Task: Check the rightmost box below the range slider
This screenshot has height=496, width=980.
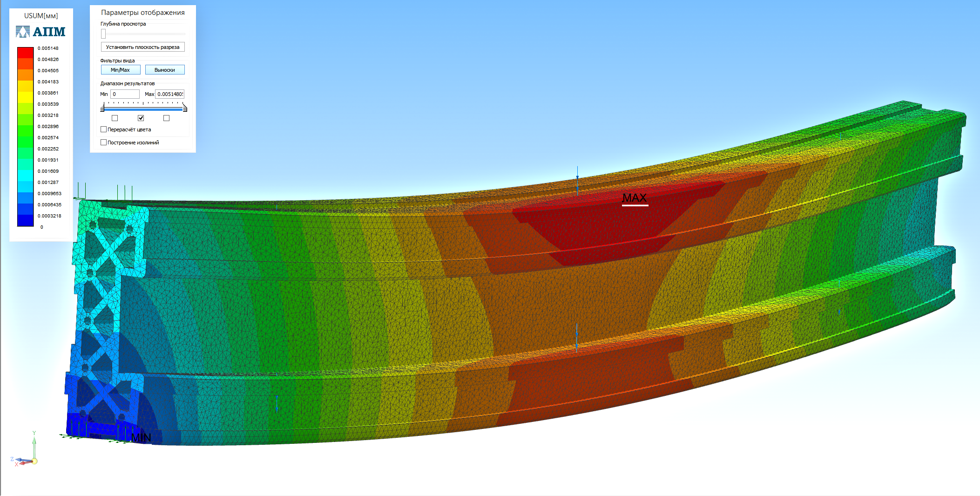Action: click(x=167, y=118)
